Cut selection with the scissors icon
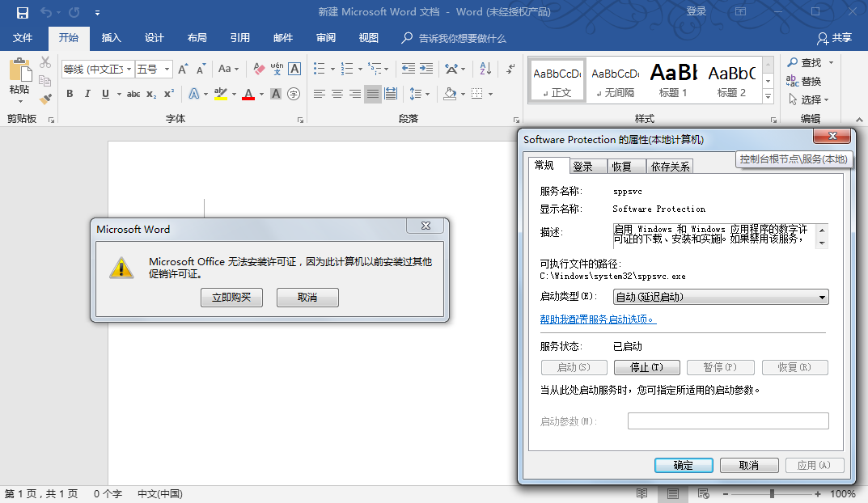Viewport: 868px width, 503px height. (x=45, y=62)
